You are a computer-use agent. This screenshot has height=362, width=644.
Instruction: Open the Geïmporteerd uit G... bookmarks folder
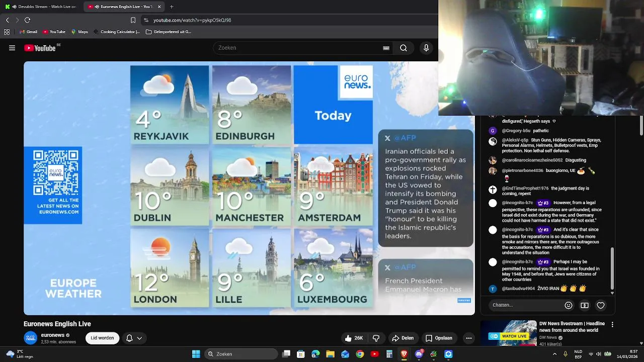tap(169, 32)
